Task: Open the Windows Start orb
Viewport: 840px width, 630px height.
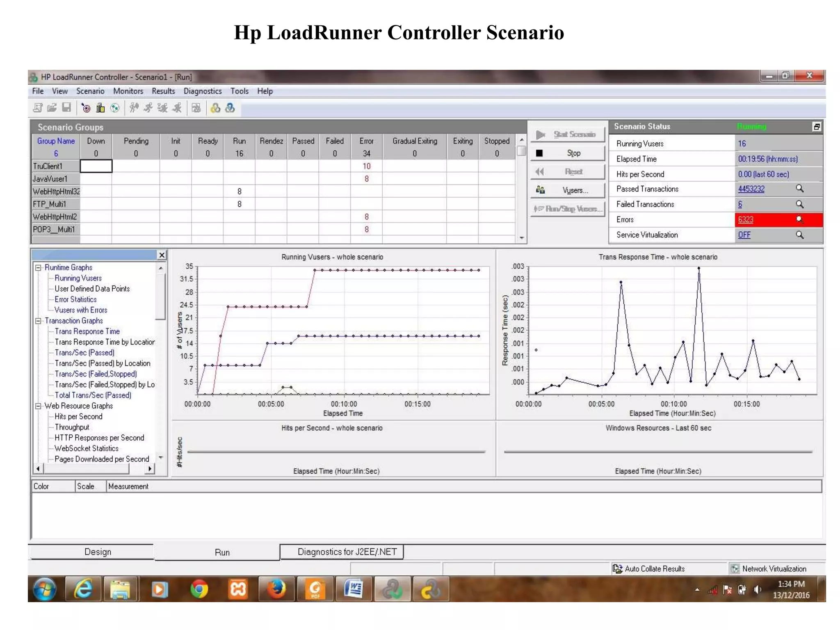Action: click(45, 589)
